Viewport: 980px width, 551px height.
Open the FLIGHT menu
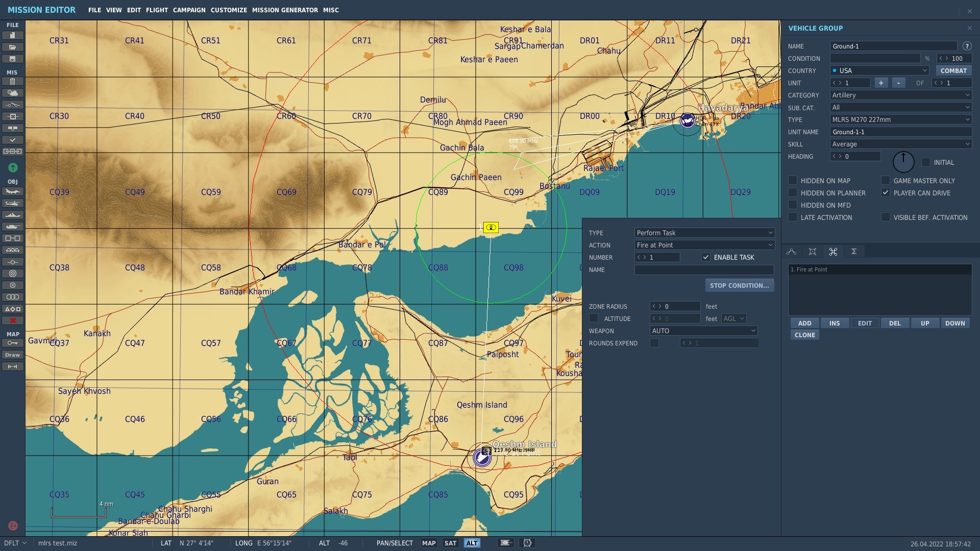pyautogui.click(x=157, y=10)
